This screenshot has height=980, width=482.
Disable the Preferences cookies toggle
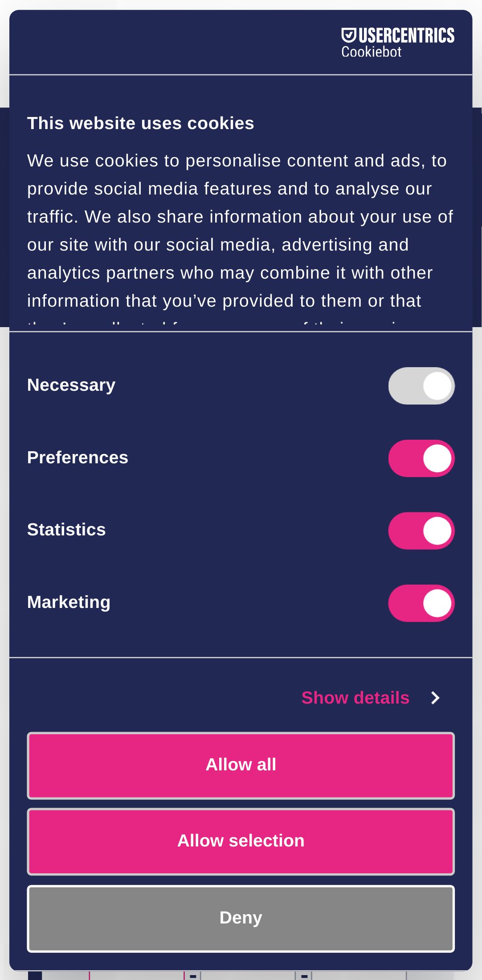pyautogui.click(x=421, y=458)
